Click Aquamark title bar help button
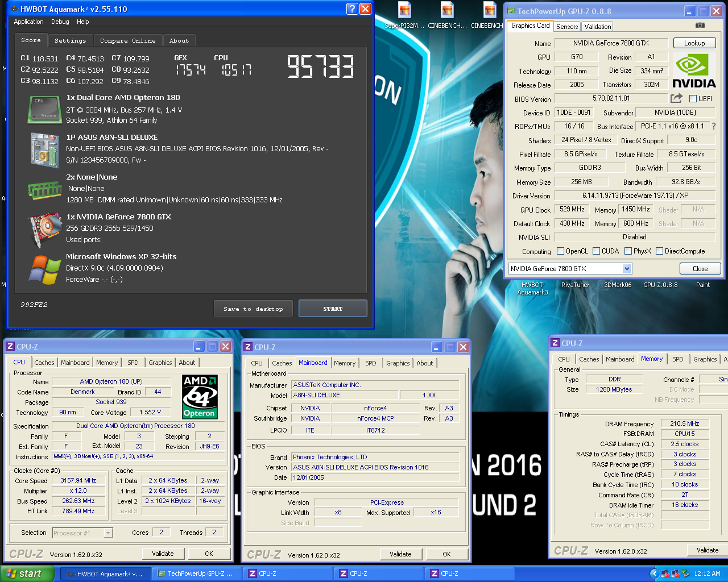 [x=352, y=9]
